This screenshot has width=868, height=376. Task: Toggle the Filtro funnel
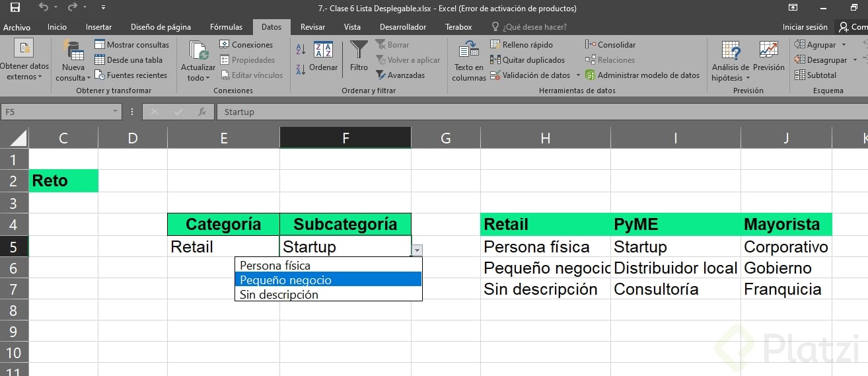pyautogui.click(x=359, y=56)
